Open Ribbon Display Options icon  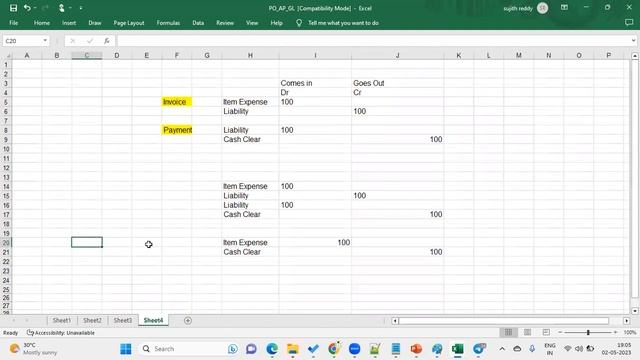click(564, 8)
